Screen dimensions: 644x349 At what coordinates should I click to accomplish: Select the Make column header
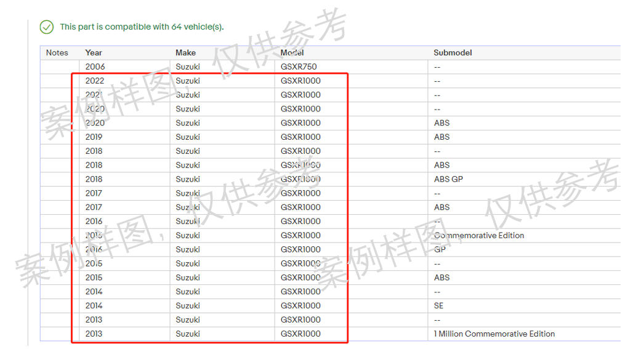[x=186, y=52]
